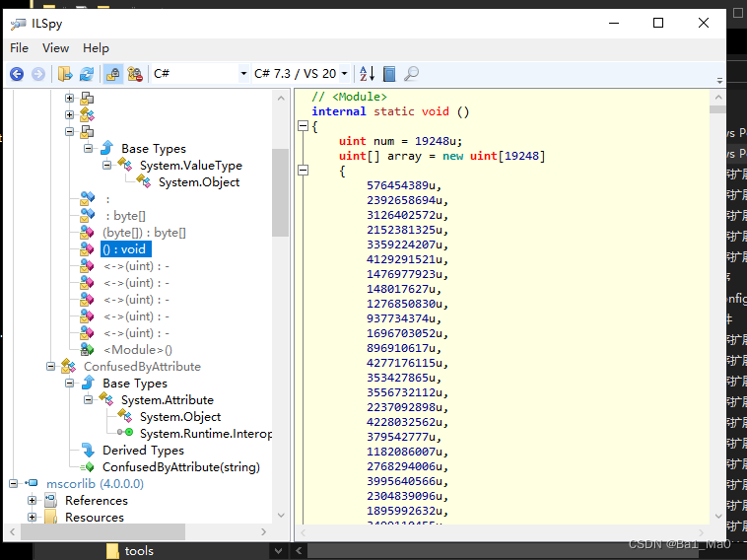The height and width of the screenshot is (560, 747).
Task: Select System.Attribute base type
Action: click(168, 400)
